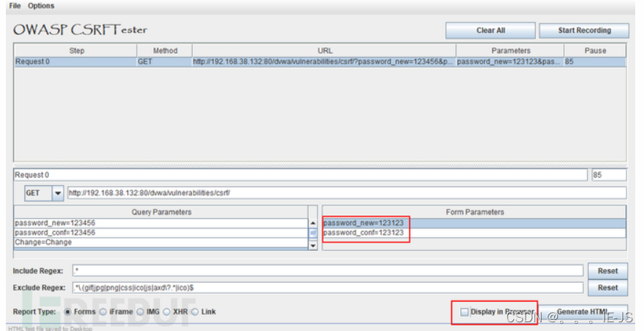Click the Parameters column header

(510, 51)
